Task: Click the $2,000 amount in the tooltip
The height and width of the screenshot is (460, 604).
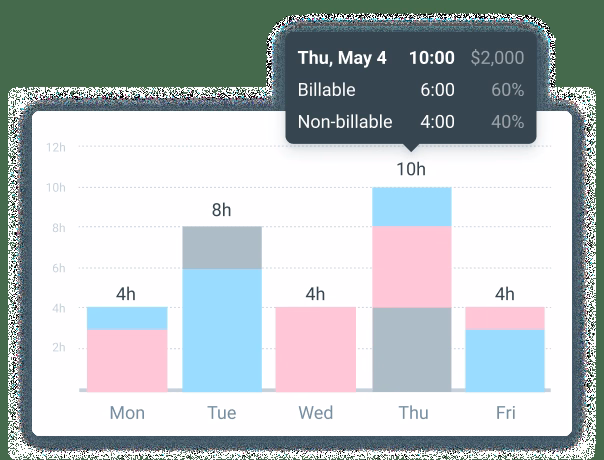Action: (497, 57)
